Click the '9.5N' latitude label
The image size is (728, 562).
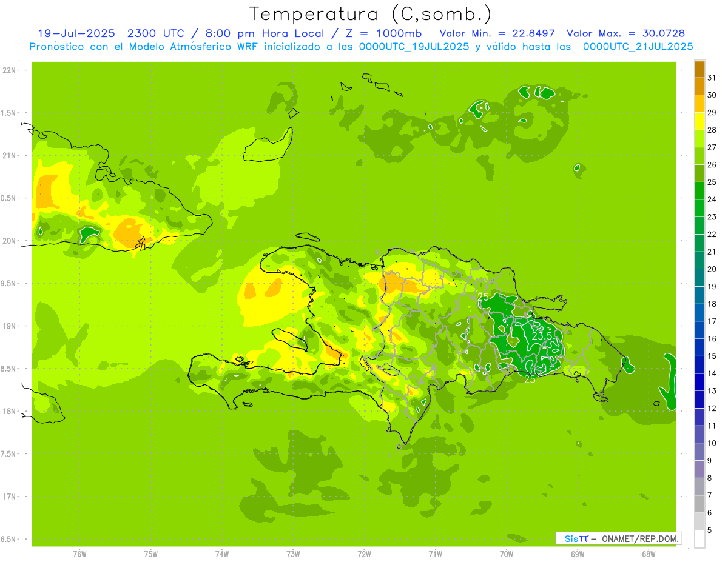(x=8, y=284)
